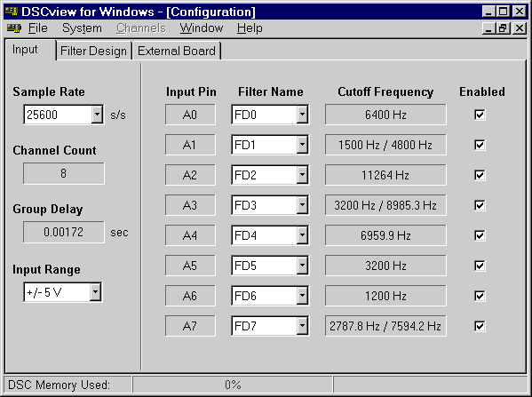Switch to the Filter Design tab

click(93, 51)
